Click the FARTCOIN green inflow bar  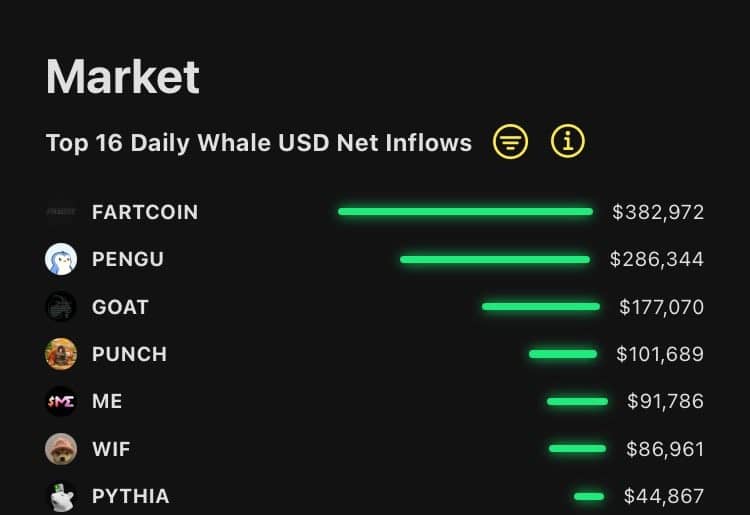click(465, 212)
